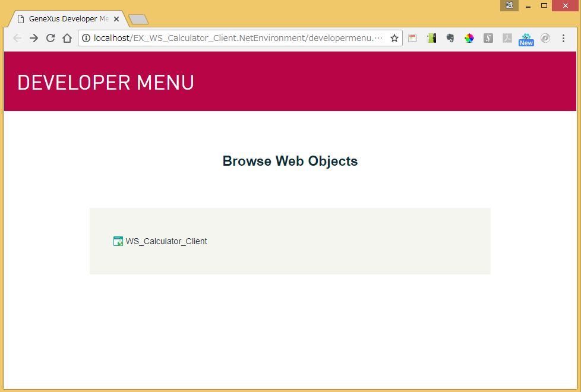The height and width of the screenshot is (392, 581).
Task: Click the green book extension icon
Action: coord(431,38)
